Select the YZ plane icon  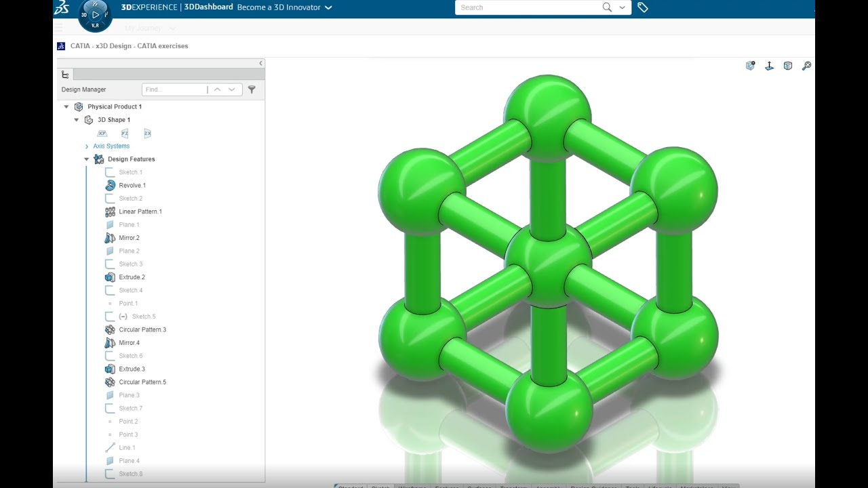[125, 134]
